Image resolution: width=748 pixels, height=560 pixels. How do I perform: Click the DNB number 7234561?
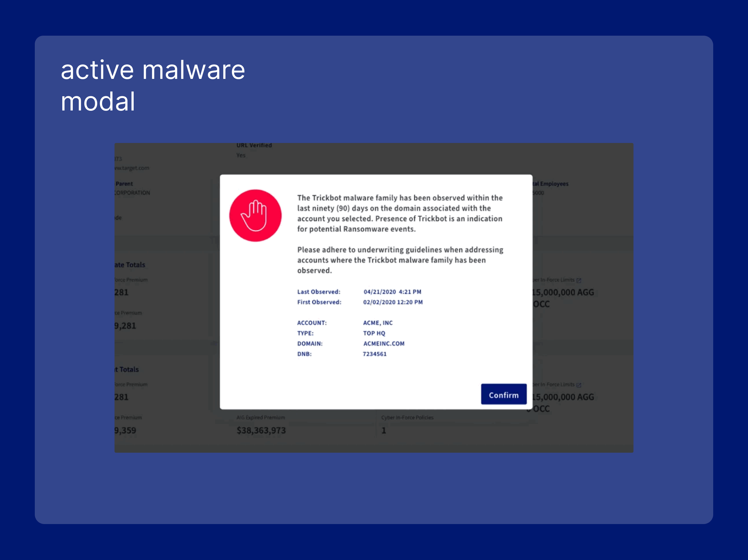click(375, 354)
